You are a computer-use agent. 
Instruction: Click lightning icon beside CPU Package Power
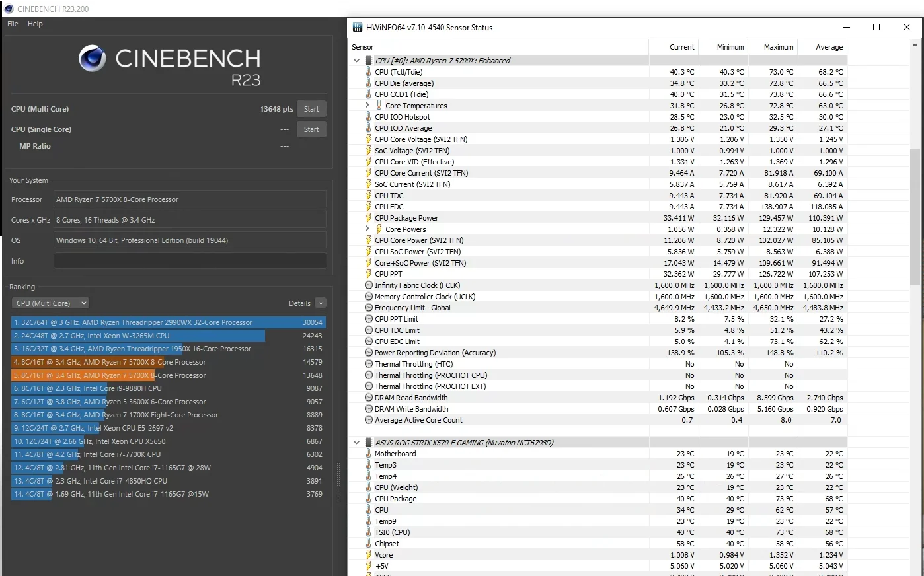point(369,218)
